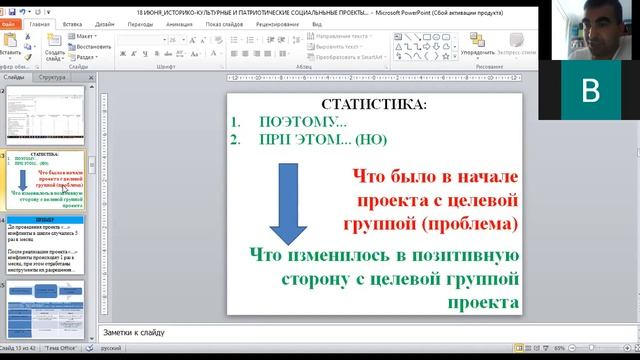Open the Макет layout dropdown
Viewport: 640px width, 360px height.
click(x=83, y=36)
